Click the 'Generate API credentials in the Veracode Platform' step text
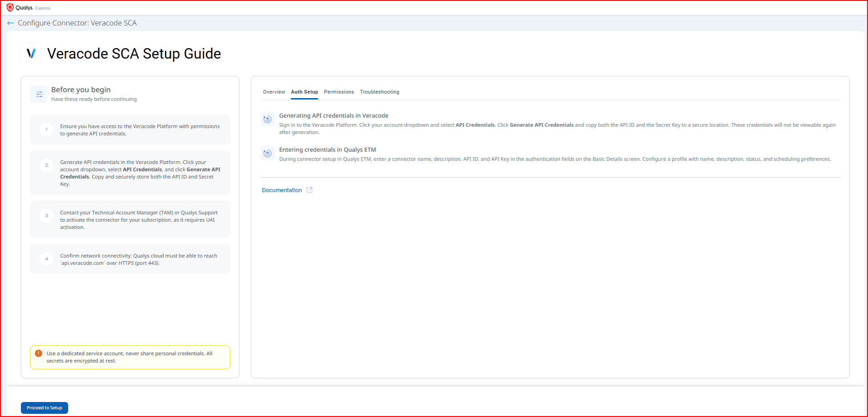The image size is (868, 417). click(140, 173)
